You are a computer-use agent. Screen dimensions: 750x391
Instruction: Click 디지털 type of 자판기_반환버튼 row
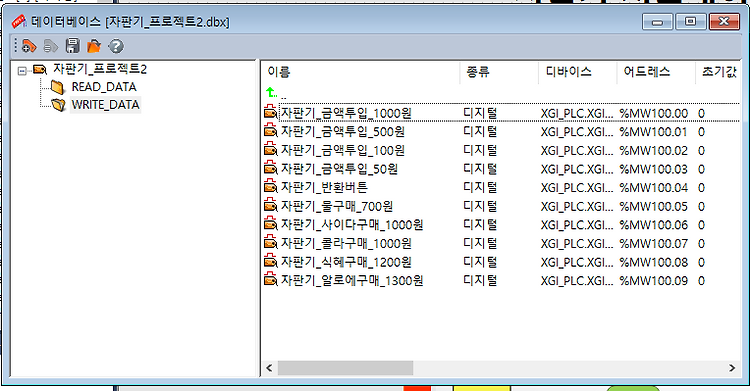coord(480,188)
